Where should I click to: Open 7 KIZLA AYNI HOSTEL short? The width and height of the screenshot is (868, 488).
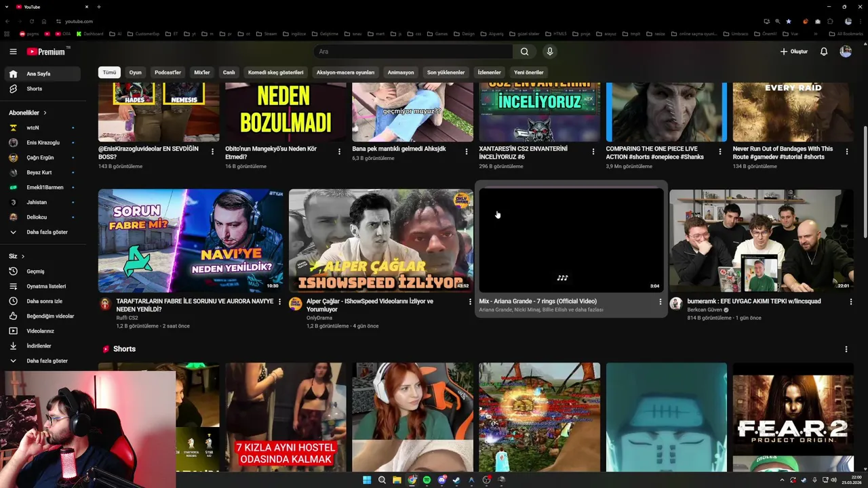click(x=285, y=417)
